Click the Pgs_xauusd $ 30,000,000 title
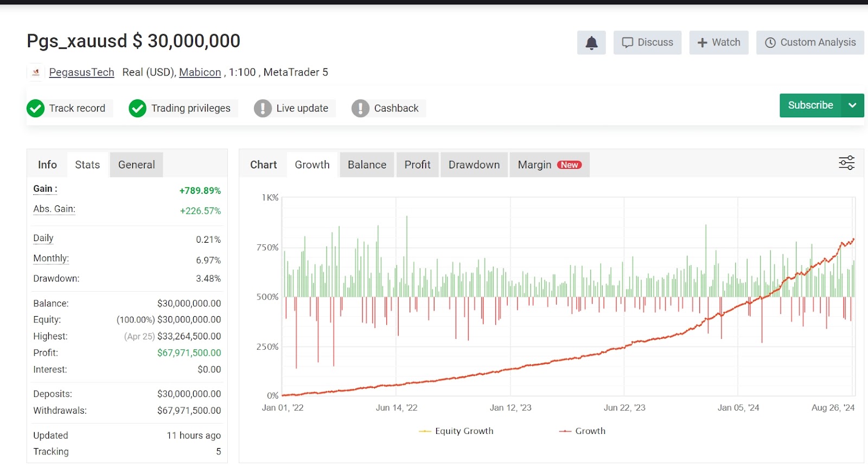868x473 pixels. [133, 41]
